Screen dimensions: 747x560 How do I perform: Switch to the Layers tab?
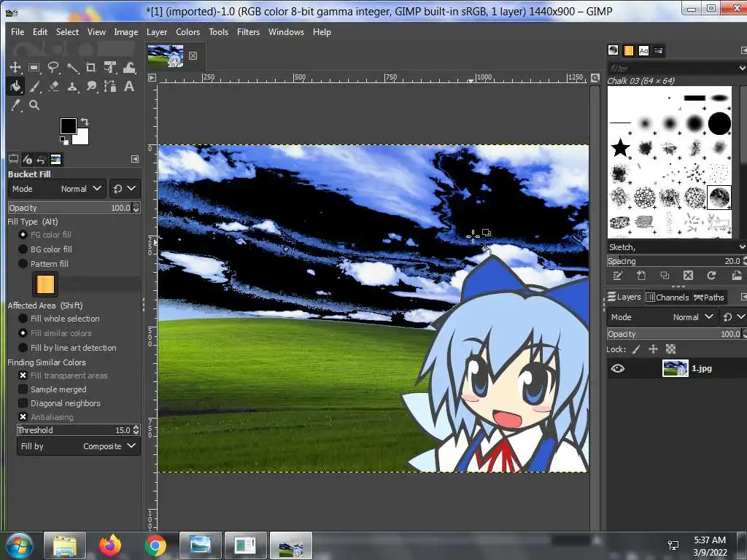(x=624, y=297)
